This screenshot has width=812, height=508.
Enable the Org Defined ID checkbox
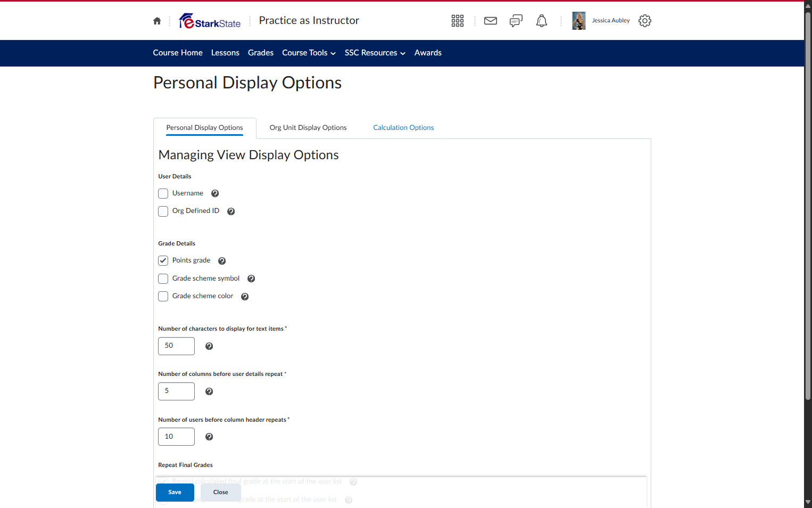coord(163,211)
